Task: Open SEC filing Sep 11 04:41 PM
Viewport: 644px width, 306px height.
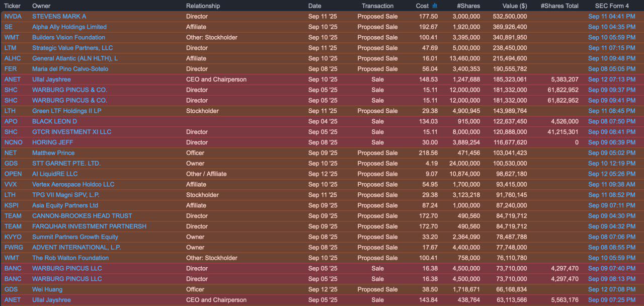Action: pyautogui.click(x=612, y=17)
